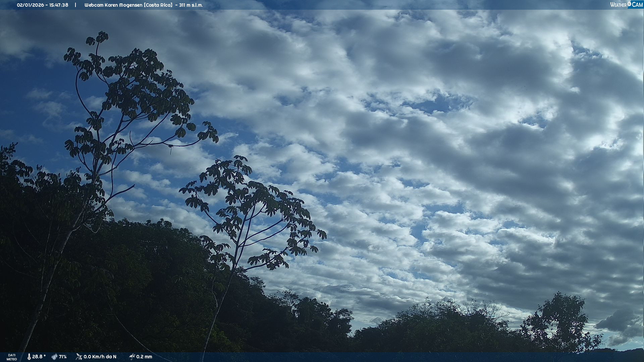Viewport: 644px width, 362px height.
Task: Select the 71% humidity value
Action: coord(63,357)
